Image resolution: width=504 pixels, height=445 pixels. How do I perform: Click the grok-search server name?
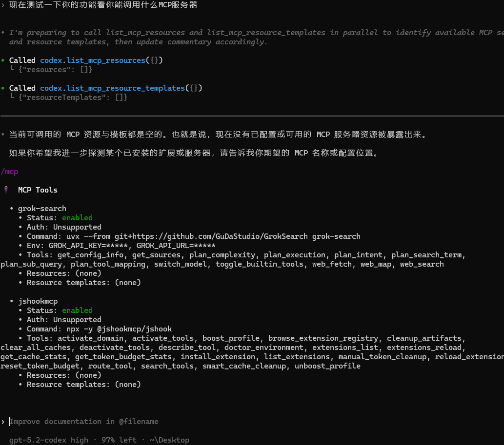42,209
